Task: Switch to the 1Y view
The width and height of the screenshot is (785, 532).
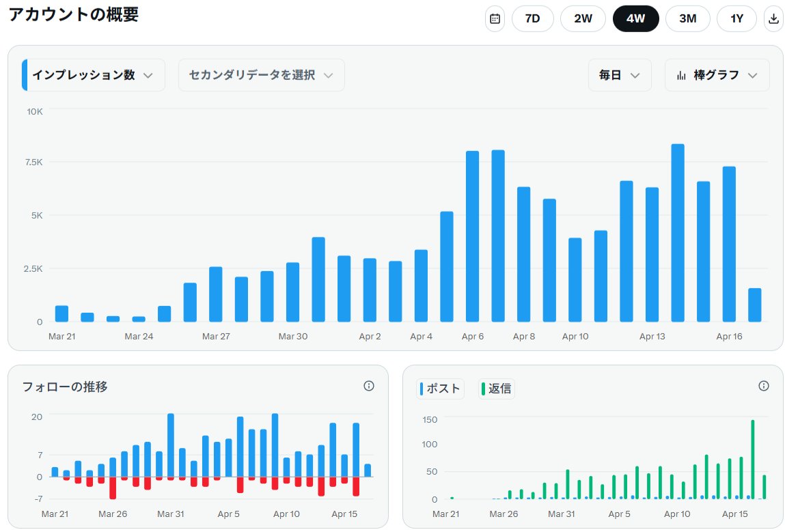Action: click(736, 18)
